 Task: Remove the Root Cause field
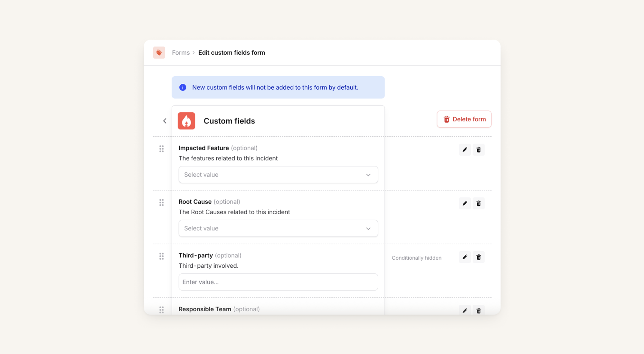(478, 203)
